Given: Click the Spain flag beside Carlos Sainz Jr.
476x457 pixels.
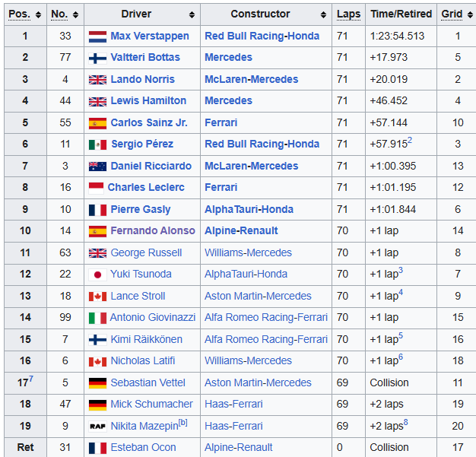Looking at the screenshot, I should click(97, 123).
